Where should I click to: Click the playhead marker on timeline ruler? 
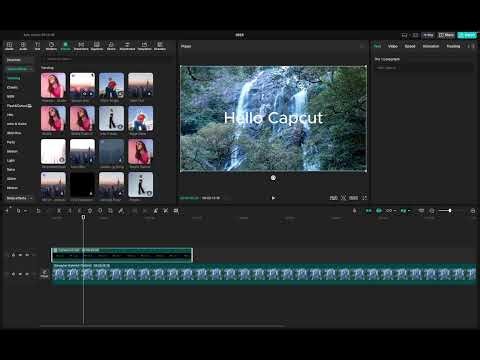(x=83, y=217)
